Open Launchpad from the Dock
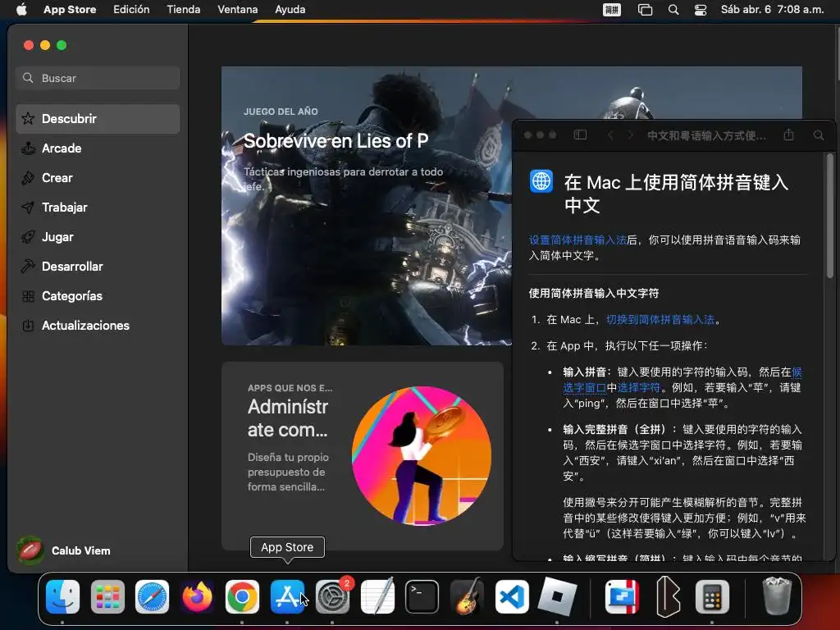Viewport: 840px width, 630px height. (107, 596)
